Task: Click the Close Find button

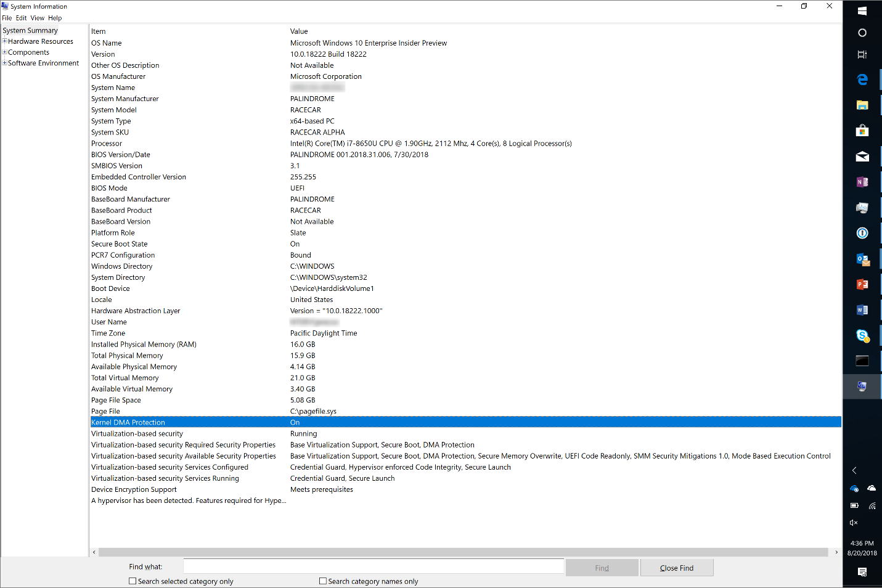Action: point(676,568)
